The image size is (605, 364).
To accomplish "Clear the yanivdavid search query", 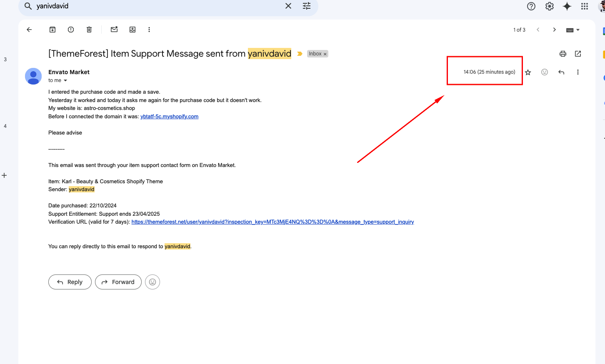I will (288, 6).
